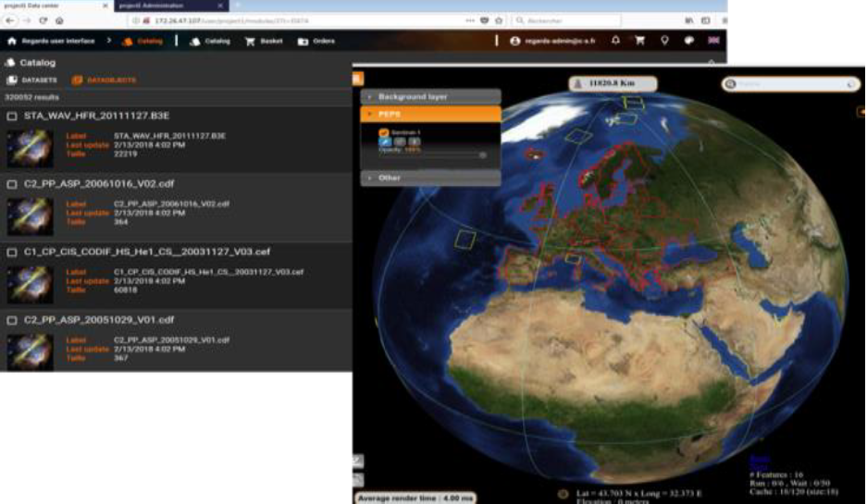Open the shopping cart icon in header
The height and width of the screenshot is (504, 867).
(x=639, y=41)
